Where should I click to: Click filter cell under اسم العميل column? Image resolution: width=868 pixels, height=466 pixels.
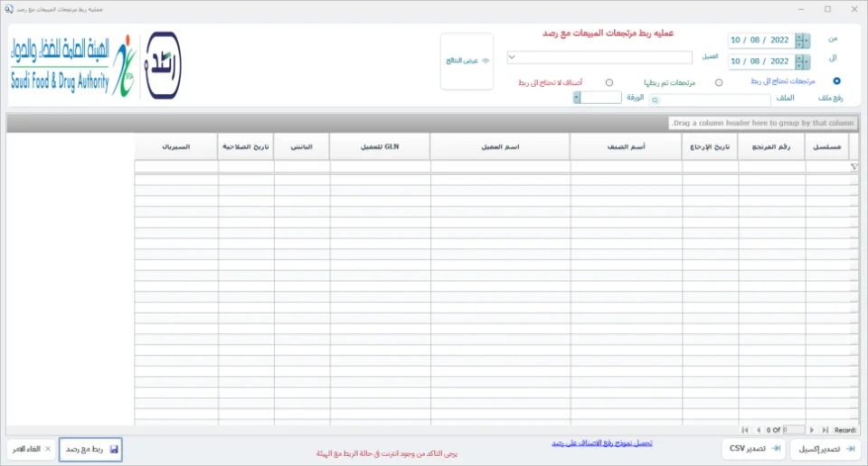(x=500, y=166)
